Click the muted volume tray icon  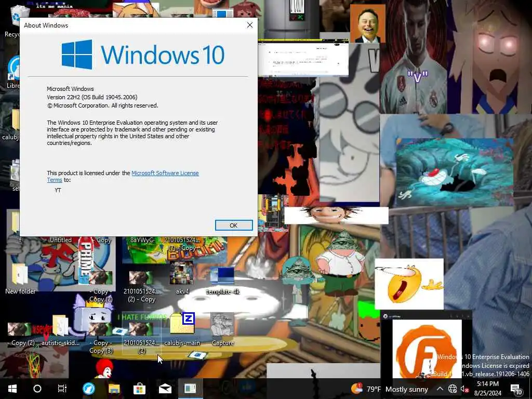(x=464, y=389)
